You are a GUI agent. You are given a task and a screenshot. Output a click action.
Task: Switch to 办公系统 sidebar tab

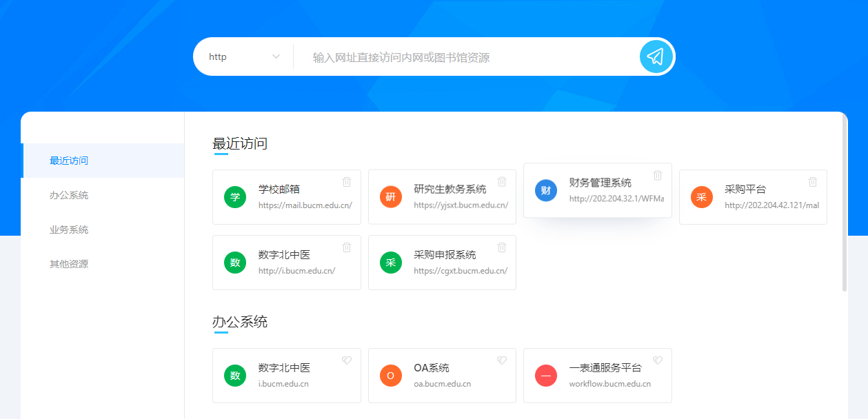[69, 195]
